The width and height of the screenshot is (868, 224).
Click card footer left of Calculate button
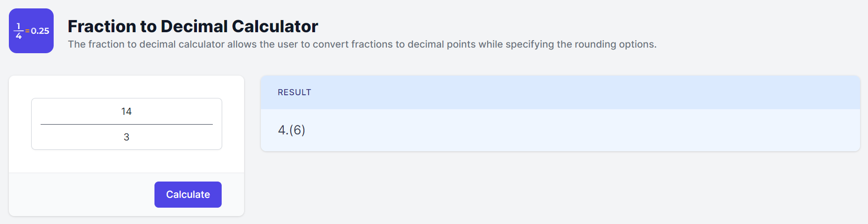point(79,195)
